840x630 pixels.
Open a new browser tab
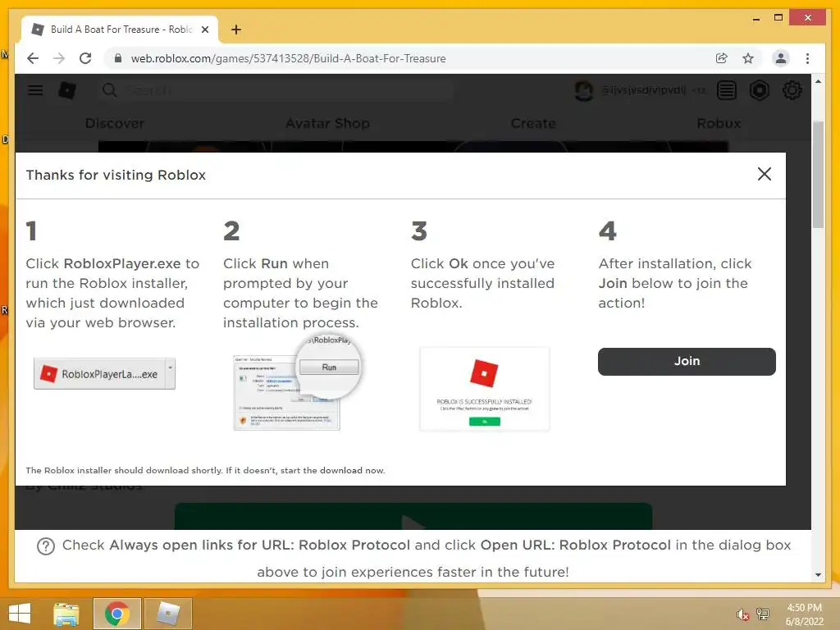235,30
